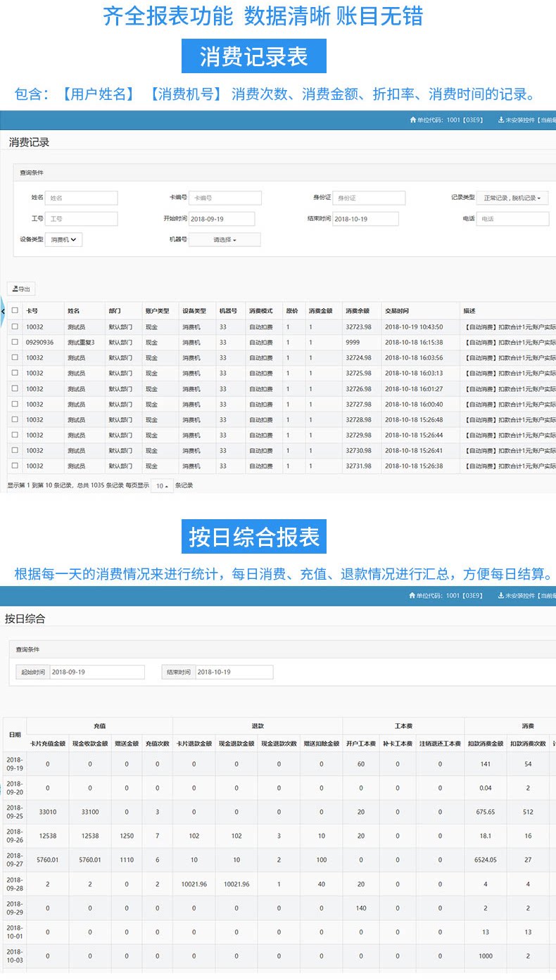Check the row with time 2018-10-18 15:26:38
Image resolution: width=556 pixels, height=980 pixels.
click(15, 466)
